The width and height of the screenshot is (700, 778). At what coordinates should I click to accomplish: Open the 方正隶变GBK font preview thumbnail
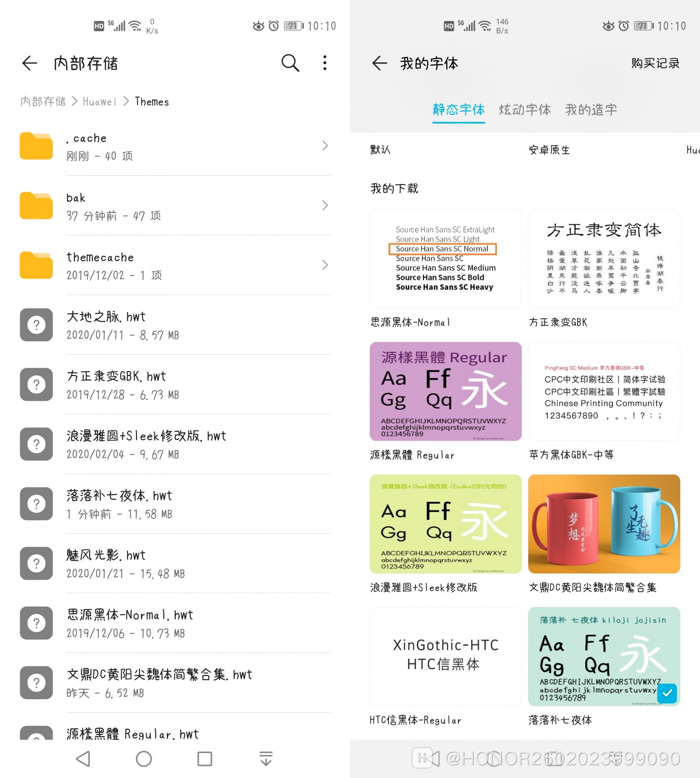(x=604, y=258)
